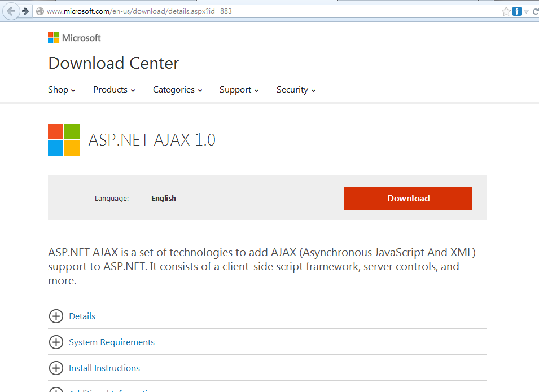
Task: Click the globe site identity icon
Action: point(40,11)
